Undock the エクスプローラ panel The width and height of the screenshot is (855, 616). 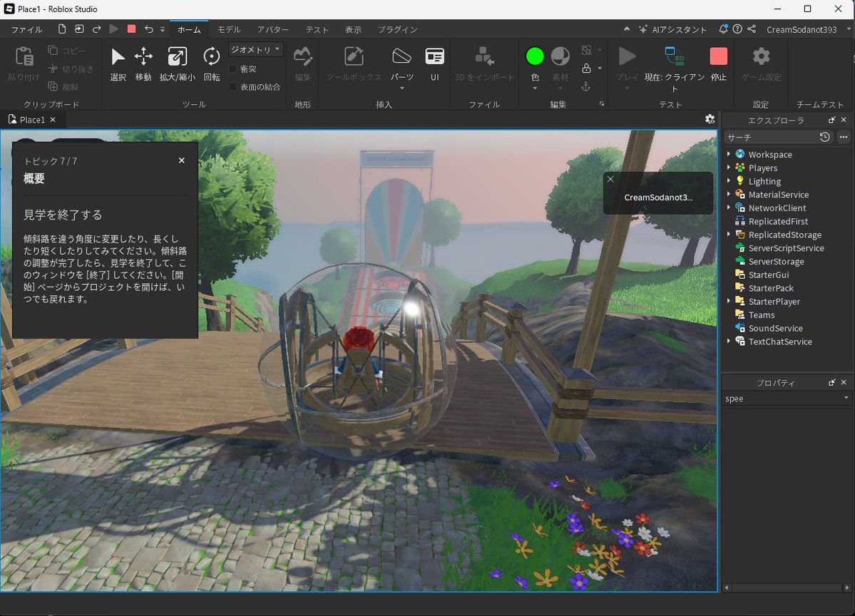831,120
